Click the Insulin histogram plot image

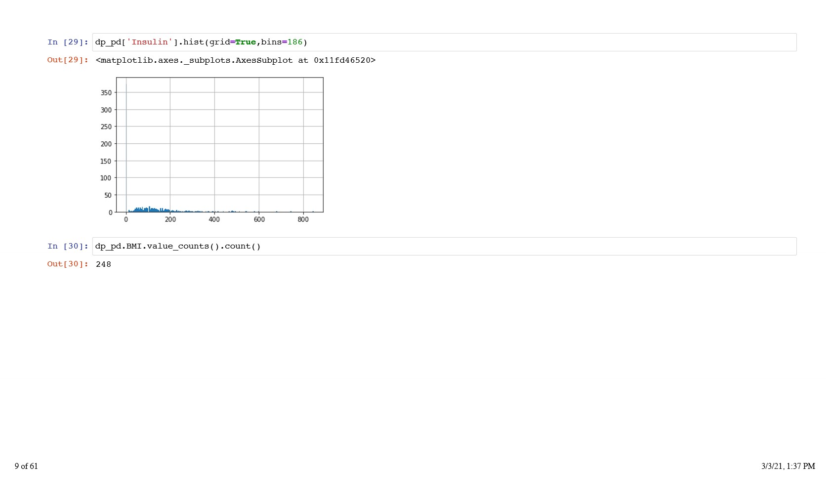(x=220, y=148)
